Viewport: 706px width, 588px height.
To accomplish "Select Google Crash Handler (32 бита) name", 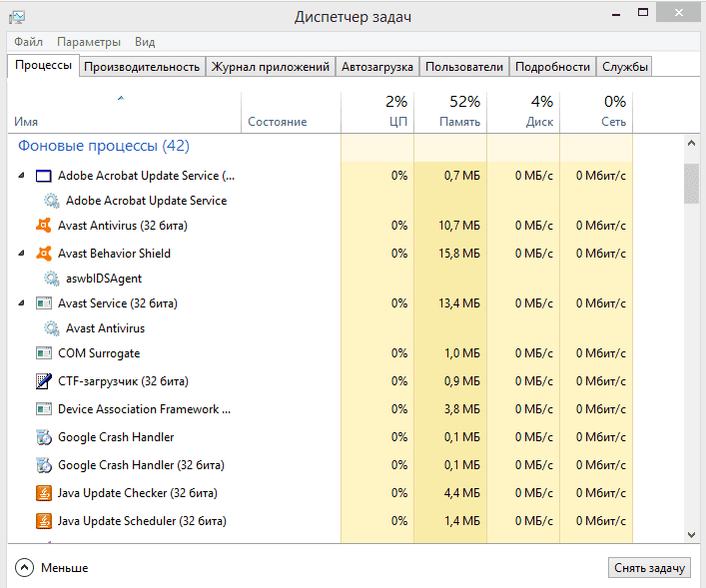I will click(x=141, y=464).
